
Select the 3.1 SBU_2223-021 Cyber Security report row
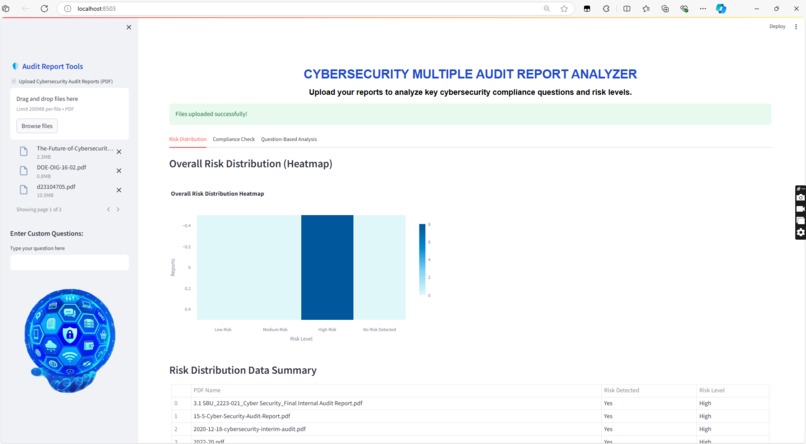pos(470,403)
